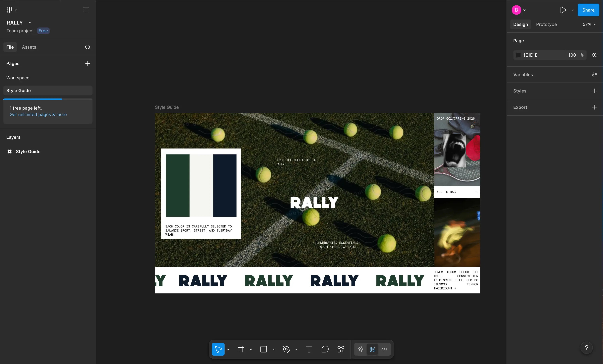Viewport: 603px width, 364px height.
Task: Switch to the Prototype tab
Action: coord(546,25)
